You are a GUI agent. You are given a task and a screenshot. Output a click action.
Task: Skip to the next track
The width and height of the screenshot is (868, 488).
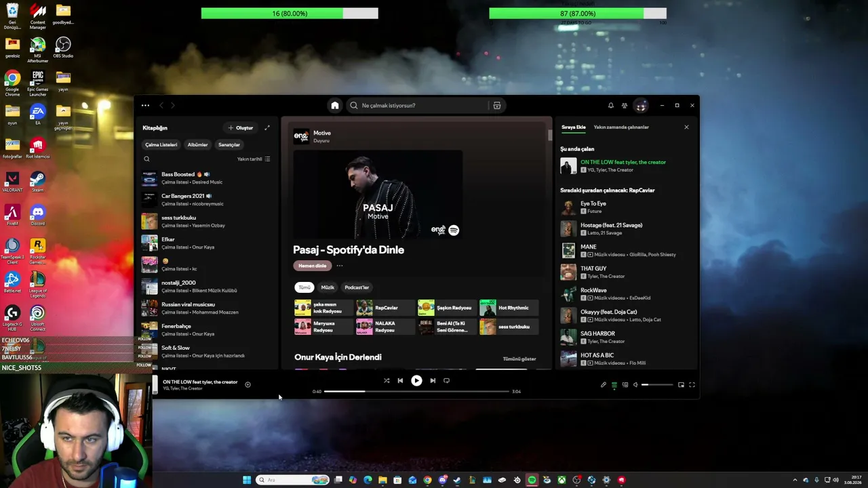pos(433,381)
